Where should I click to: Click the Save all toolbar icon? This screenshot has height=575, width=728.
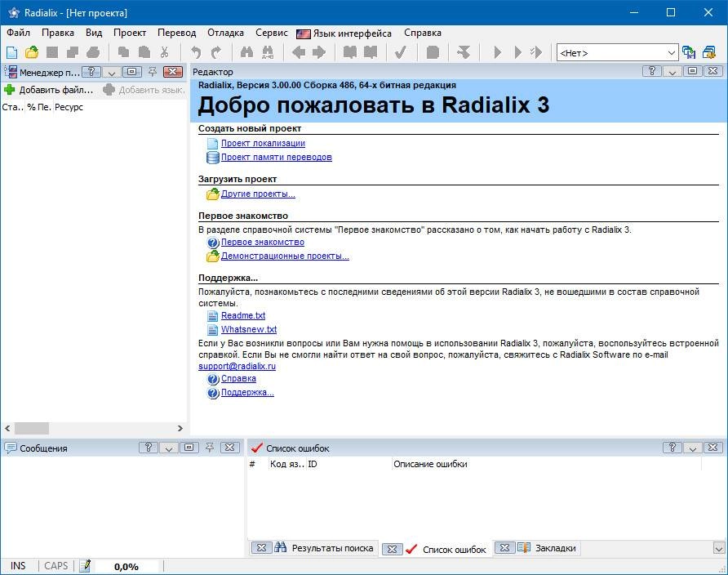[73, 52]
